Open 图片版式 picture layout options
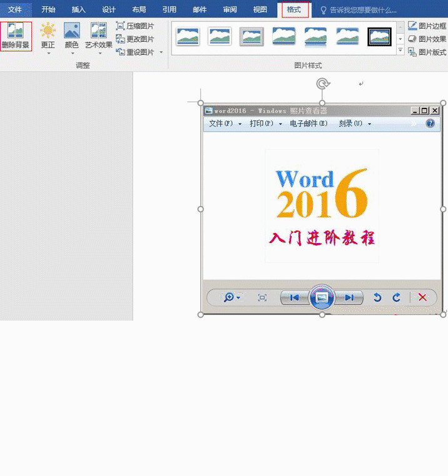Screen dimensions: 448x476 (427, 52)
